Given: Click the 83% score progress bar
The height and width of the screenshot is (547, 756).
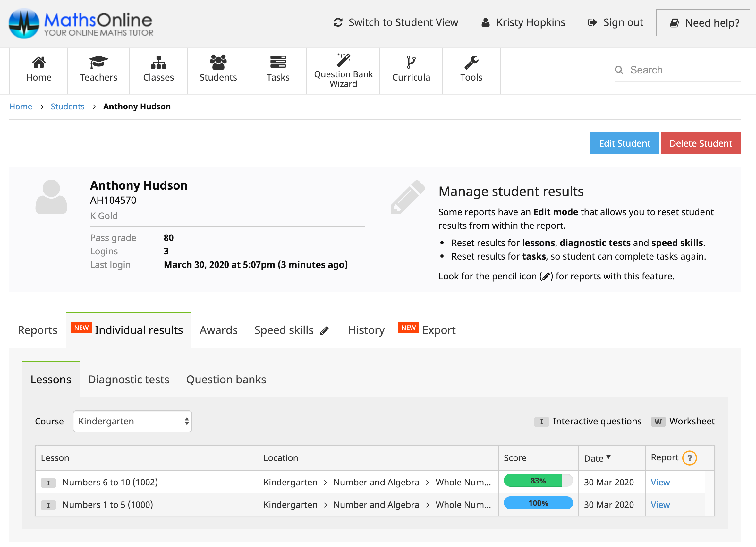Looking at the screenshot, I should 538,481.
